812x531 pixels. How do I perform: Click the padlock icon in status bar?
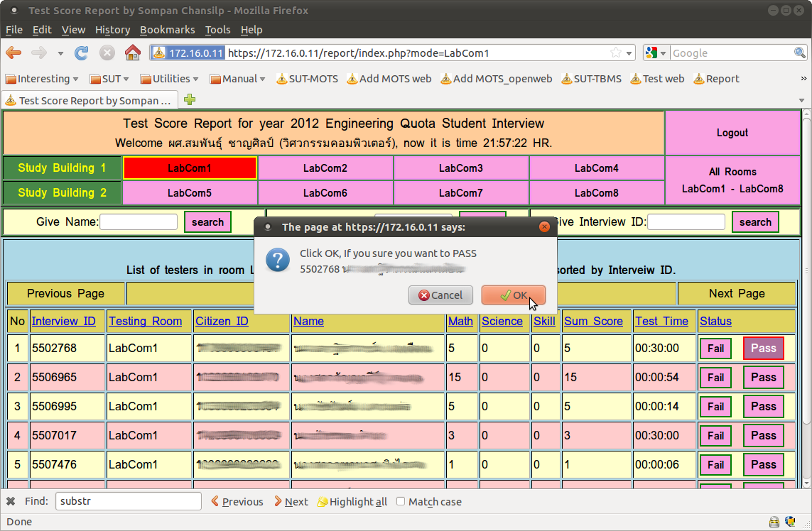[774, 522]
